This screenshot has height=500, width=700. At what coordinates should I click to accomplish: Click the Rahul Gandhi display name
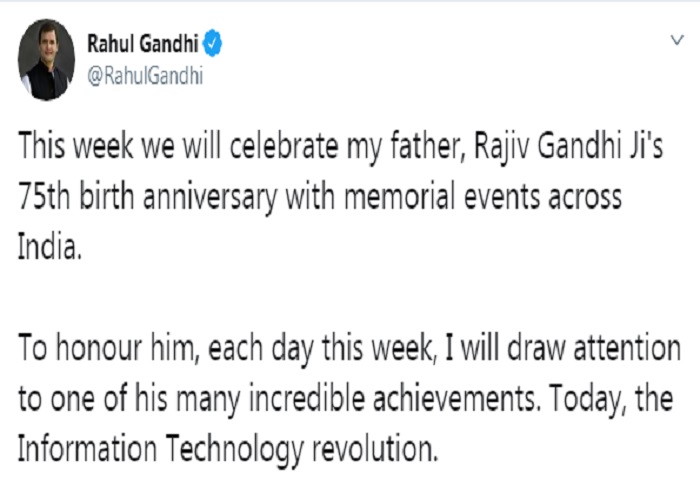point(142,43)
